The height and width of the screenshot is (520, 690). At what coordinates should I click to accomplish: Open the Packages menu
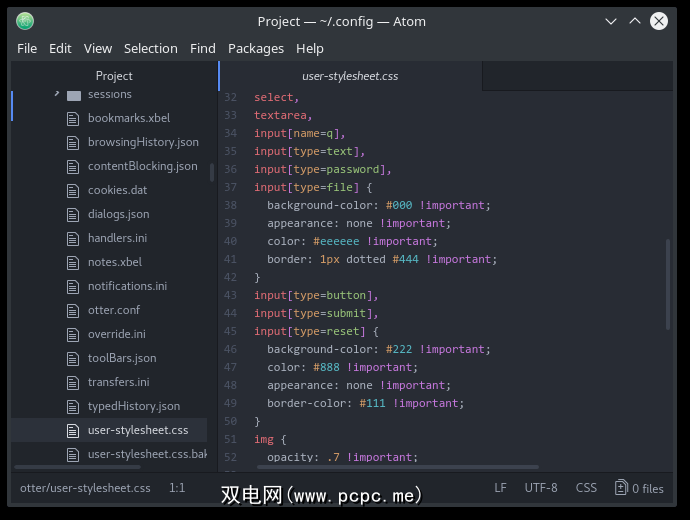256,48
